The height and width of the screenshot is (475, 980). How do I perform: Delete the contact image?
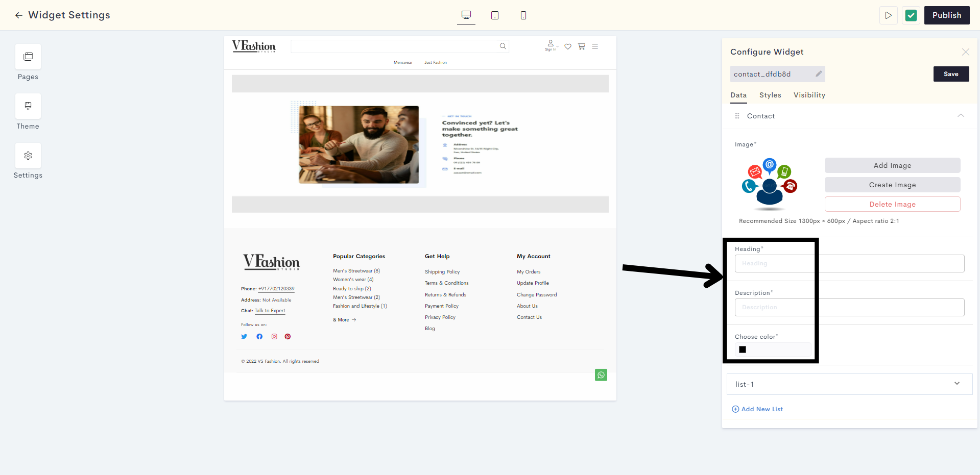pyautogui.click(x=892, y=204)
